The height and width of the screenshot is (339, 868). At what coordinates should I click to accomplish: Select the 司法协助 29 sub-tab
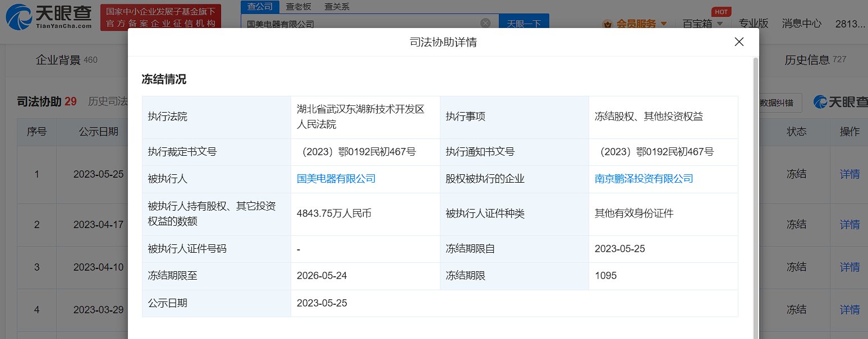(x=47, y=101)
